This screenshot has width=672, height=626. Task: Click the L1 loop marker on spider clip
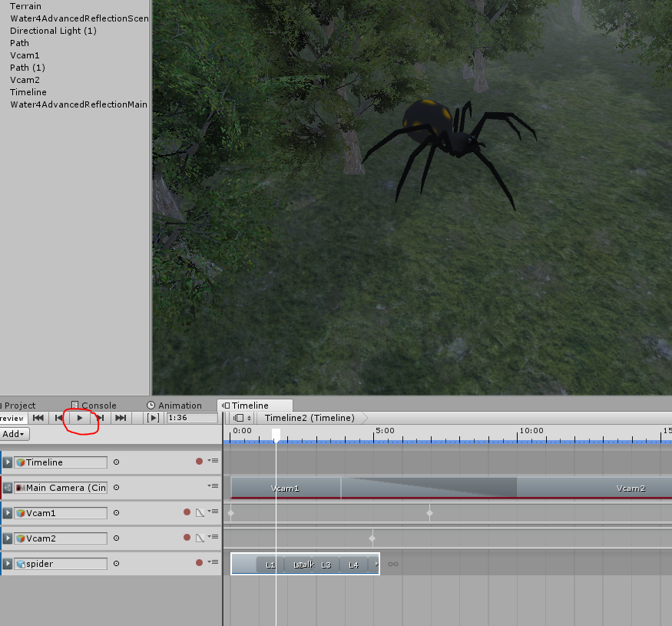[x=270, y=565]
